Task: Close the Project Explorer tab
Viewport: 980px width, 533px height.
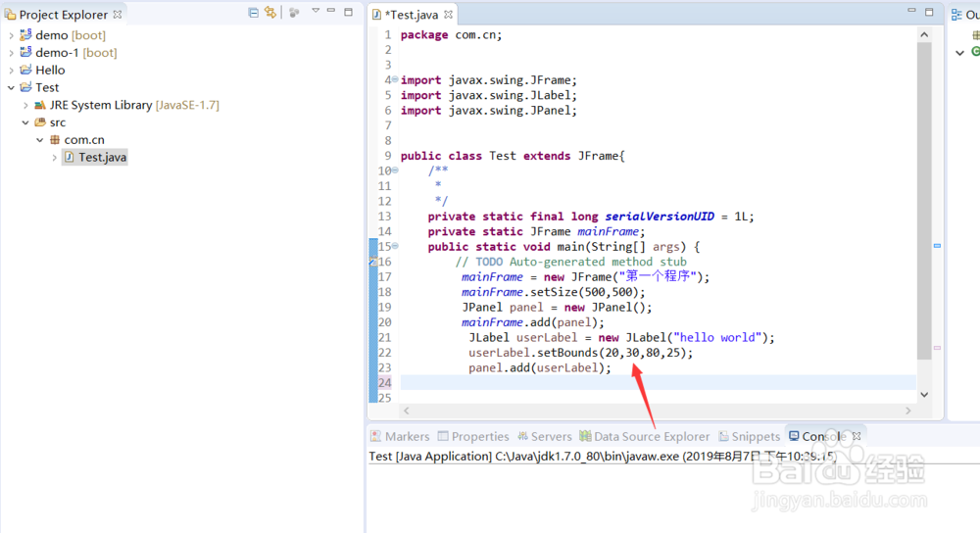Action: coord(118,15)
